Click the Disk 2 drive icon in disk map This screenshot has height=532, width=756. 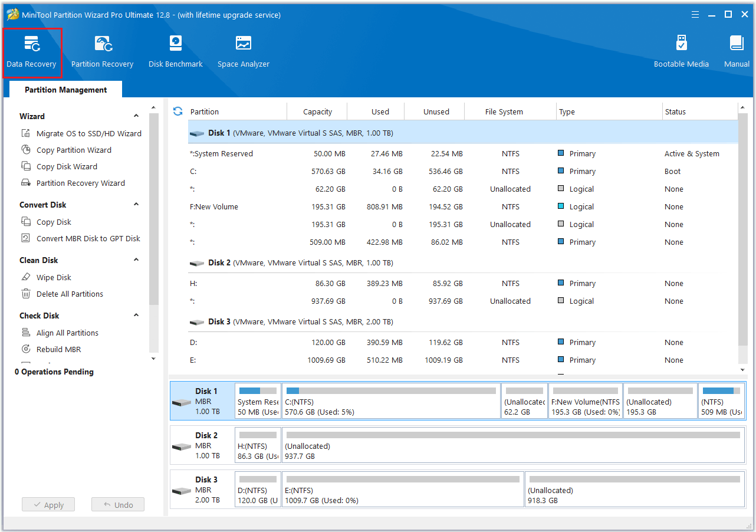pyautogui.click(x=182, y=446)
